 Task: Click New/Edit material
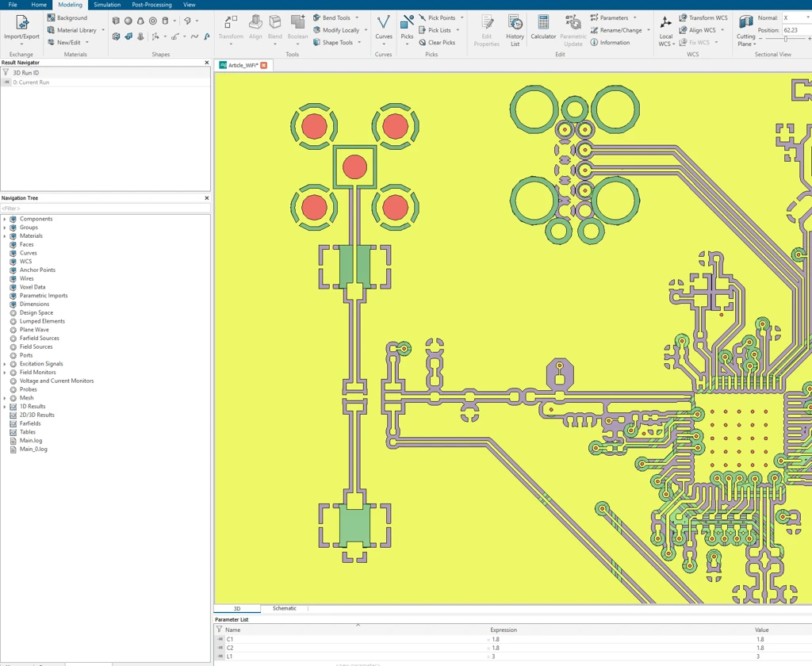pos(64,43)
